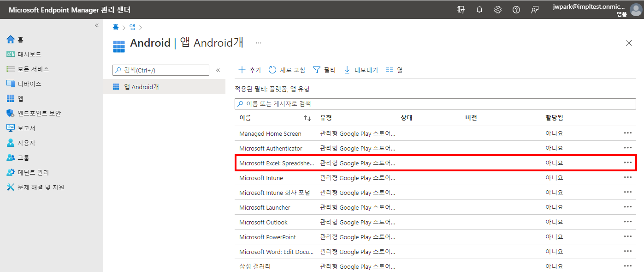Click the 앱 breadcrumb link
This screenshot has width=644, height=272.
[x=132, y=27]
